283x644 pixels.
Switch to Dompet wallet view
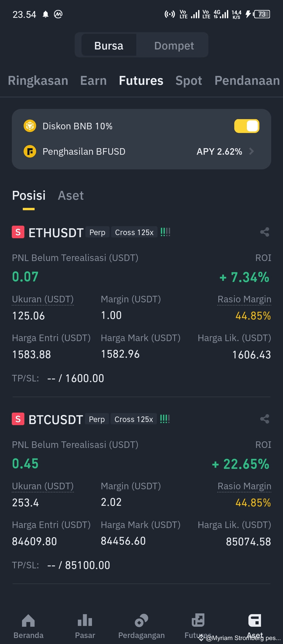(x=174, y=46)
